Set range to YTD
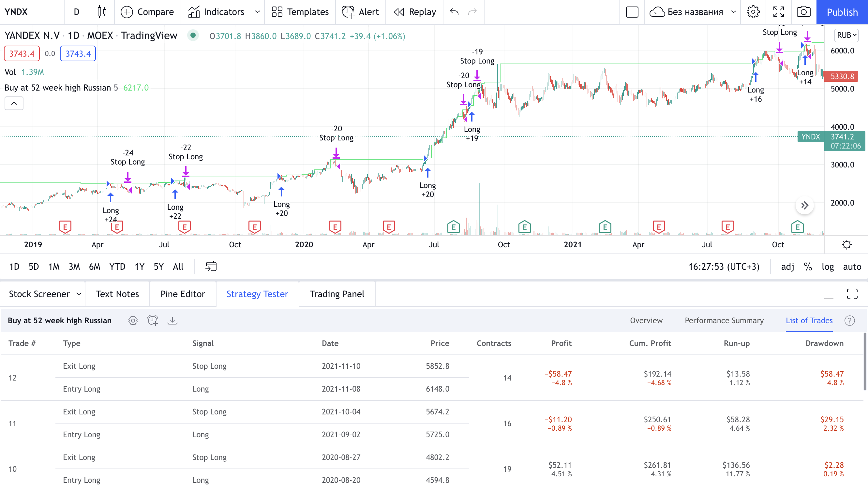The height and width of the screenshot is (490, 868). coord(117,267)
